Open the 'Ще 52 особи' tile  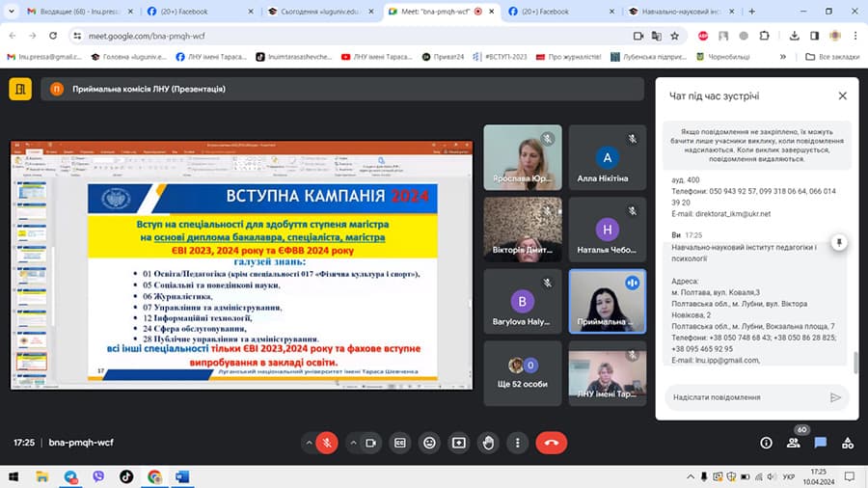[x=523, y=373]
